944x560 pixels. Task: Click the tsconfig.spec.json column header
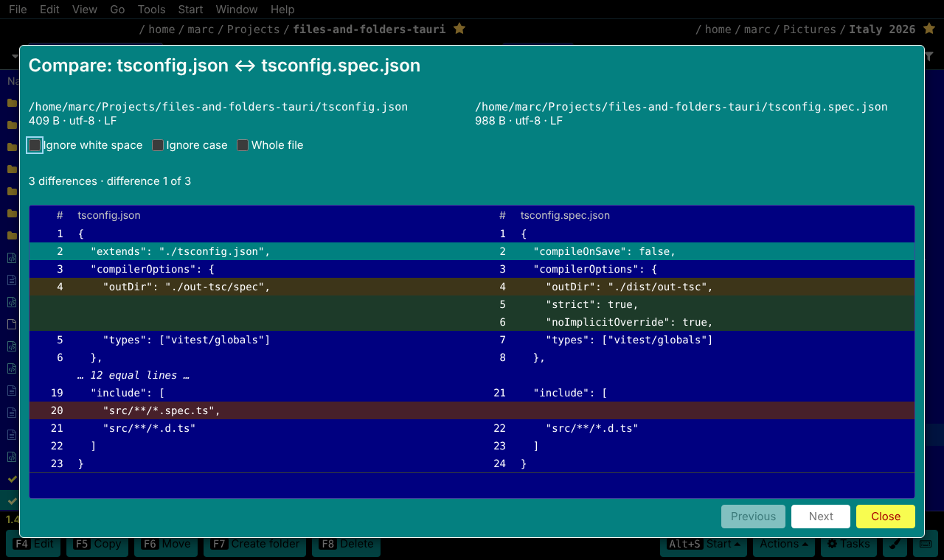(565, 215)
